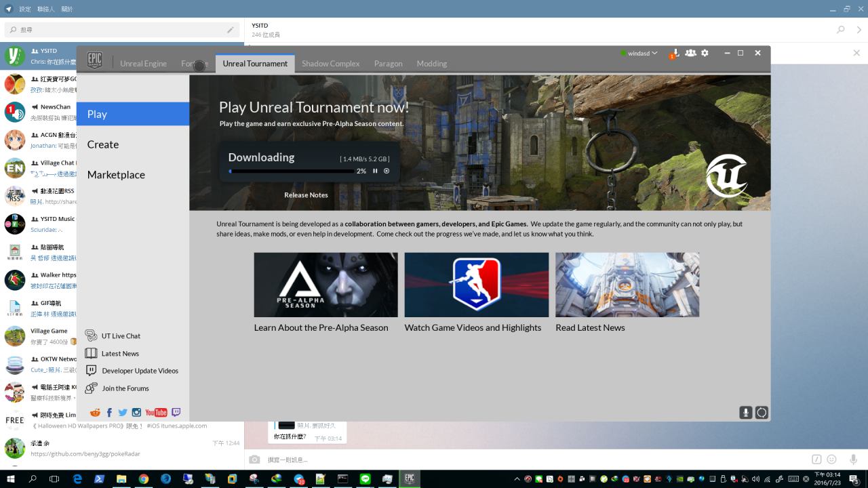Open the Join the Forums link
This screenshot has height=488, width=868.
(x=125, y=388)
